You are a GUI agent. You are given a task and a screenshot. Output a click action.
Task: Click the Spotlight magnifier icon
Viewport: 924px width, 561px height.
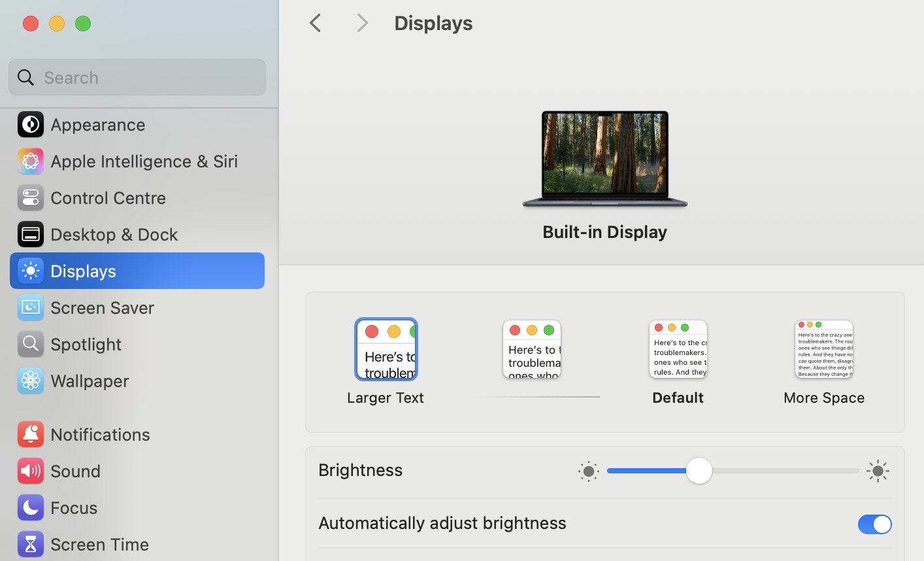pyautogui.click(x=31, y=344)
